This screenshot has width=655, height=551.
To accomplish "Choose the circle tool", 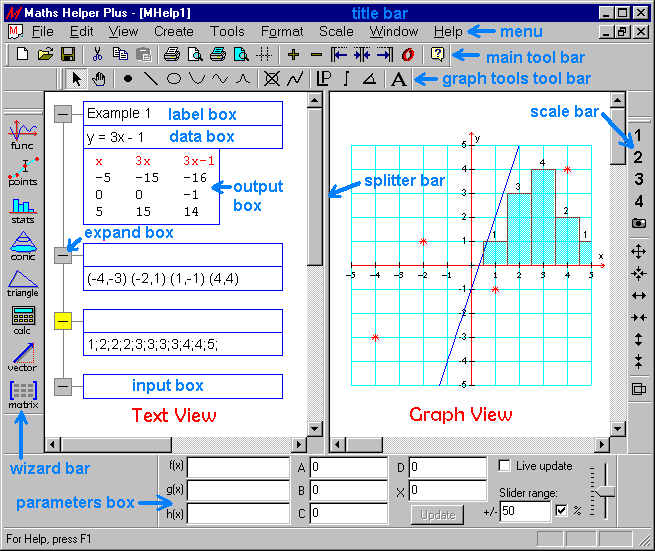I will pyautogui.click(x=174, y=79).
